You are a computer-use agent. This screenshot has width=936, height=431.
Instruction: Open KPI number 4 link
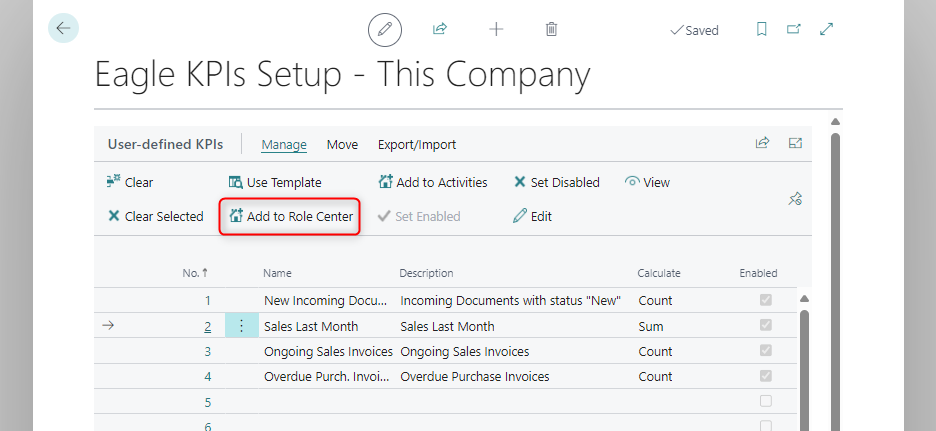coord(208,377)
